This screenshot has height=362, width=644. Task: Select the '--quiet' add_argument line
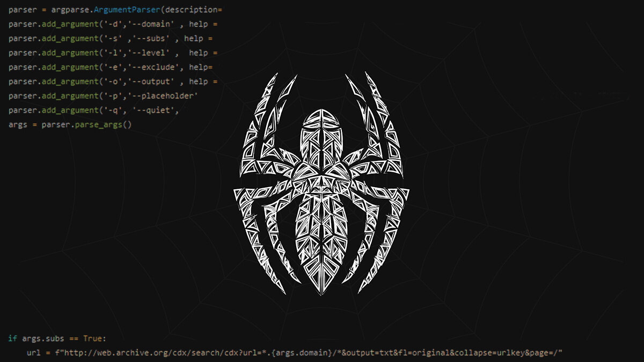pyautogui.click(x=94, y=110)
